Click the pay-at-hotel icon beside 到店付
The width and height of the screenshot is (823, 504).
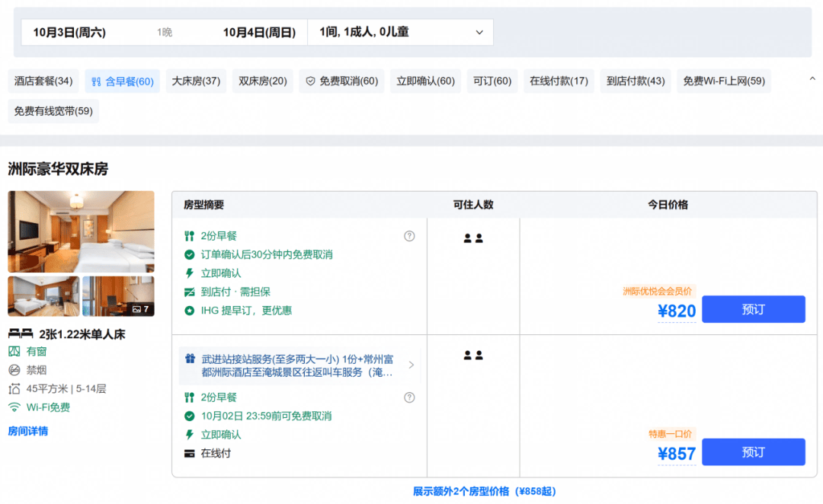[190, 292]
